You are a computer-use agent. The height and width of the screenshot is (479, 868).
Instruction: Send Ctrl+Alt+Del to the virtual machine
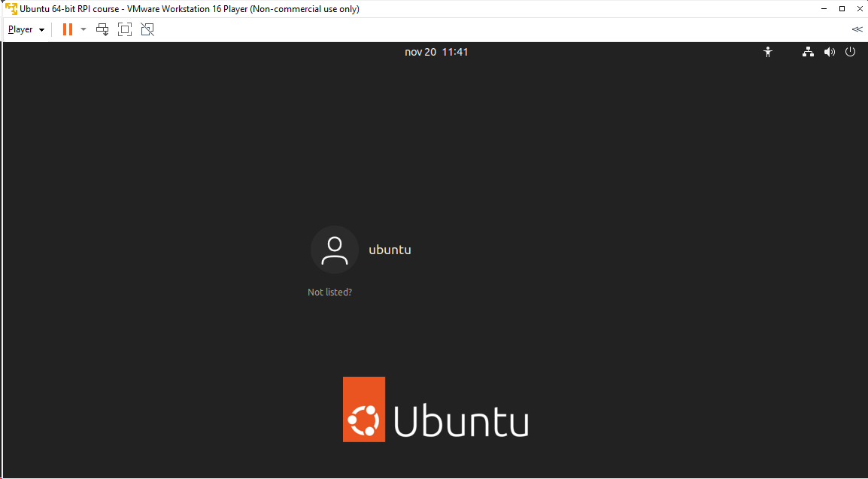(x=102, y=29)
